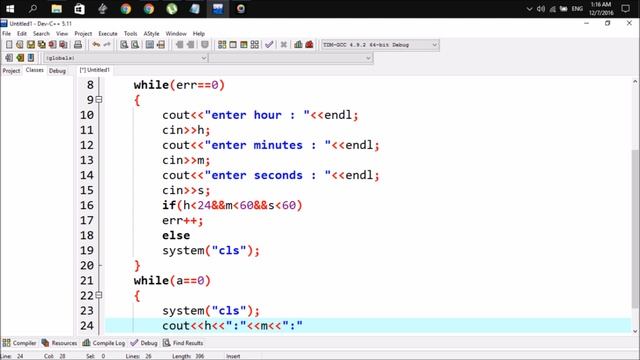
Task: Open File Explorer from the taskbar
Action: [x=56, y=9]
